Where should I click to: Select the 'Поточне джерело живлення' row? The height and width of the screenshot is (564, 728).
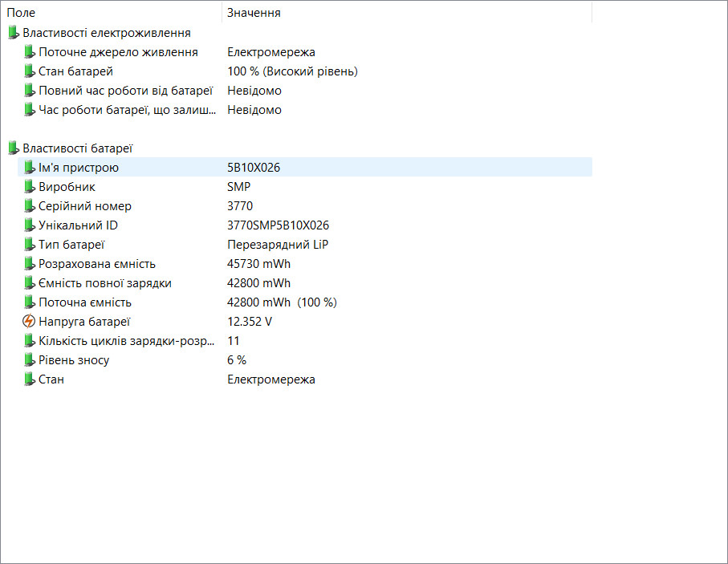[x=118, y=52]
